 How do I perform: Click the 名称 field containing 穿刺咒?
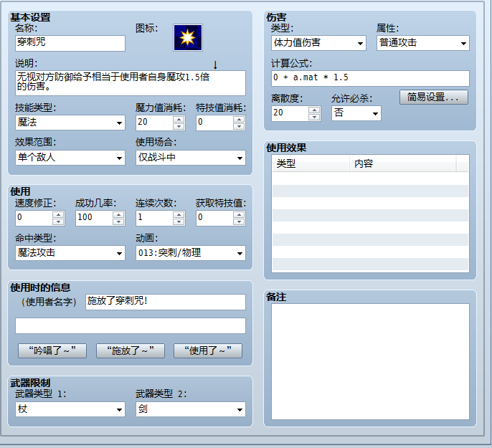tap(70, 43)
